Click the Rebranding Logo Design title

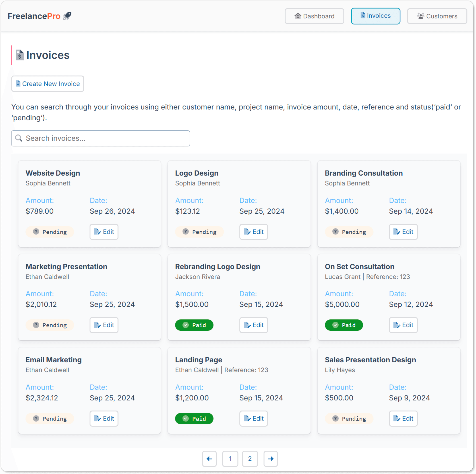(x=218, y=266)
